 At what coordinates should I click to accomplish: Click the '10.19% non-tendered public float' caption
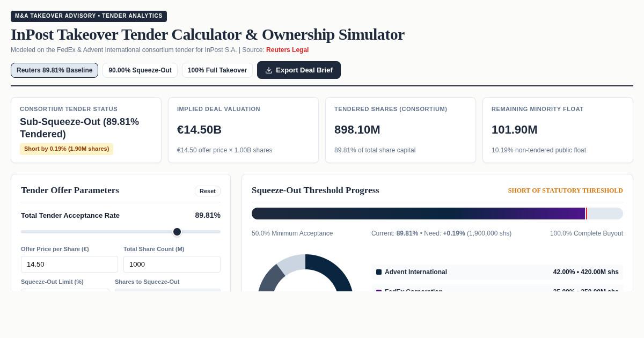pyautogui.click(x=539, y=150)
